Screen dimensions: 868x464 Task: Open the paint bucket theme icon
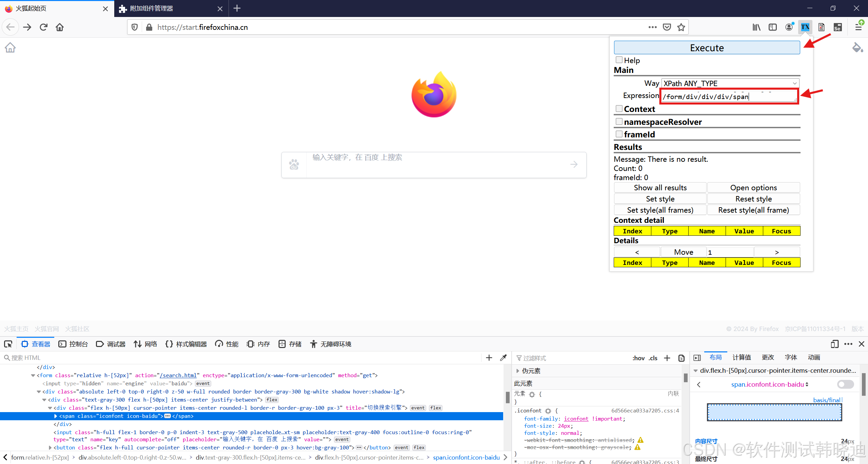(x=857, y=47)
